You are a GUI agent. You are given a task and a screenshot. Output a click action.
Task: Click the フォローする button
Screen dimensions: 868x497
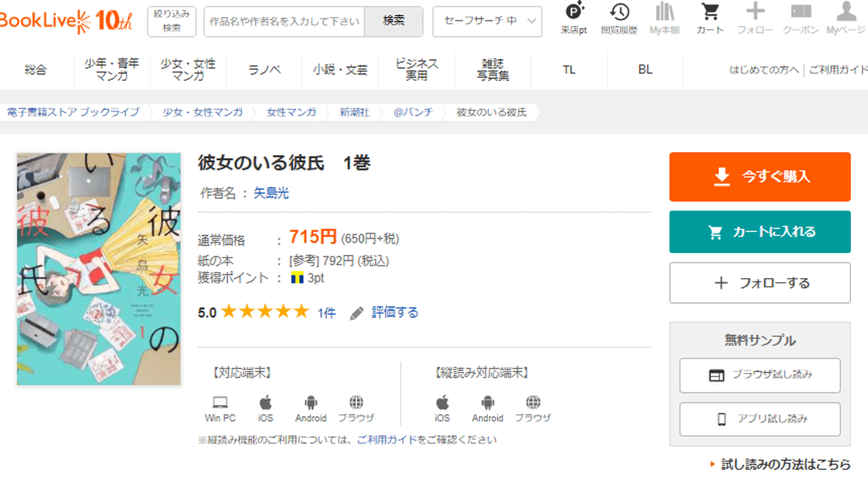759,283
